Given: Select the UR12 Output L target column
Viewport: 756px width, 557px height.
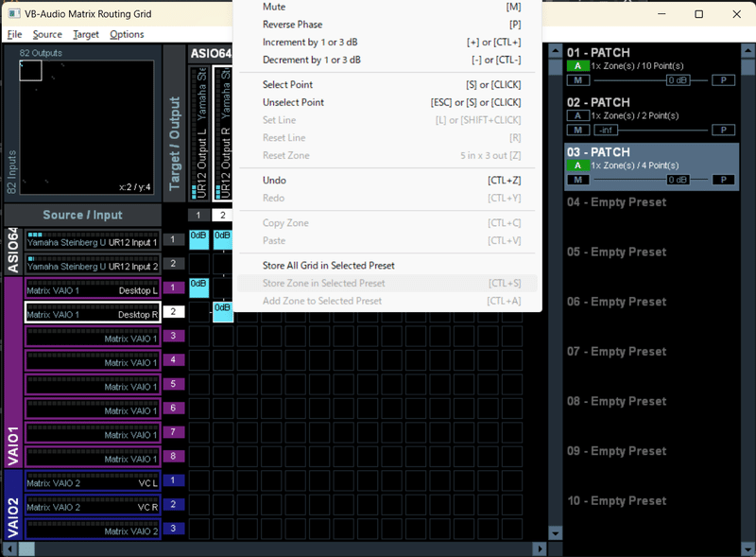Looking at the screenshot, I should click(x=199, y=132).
